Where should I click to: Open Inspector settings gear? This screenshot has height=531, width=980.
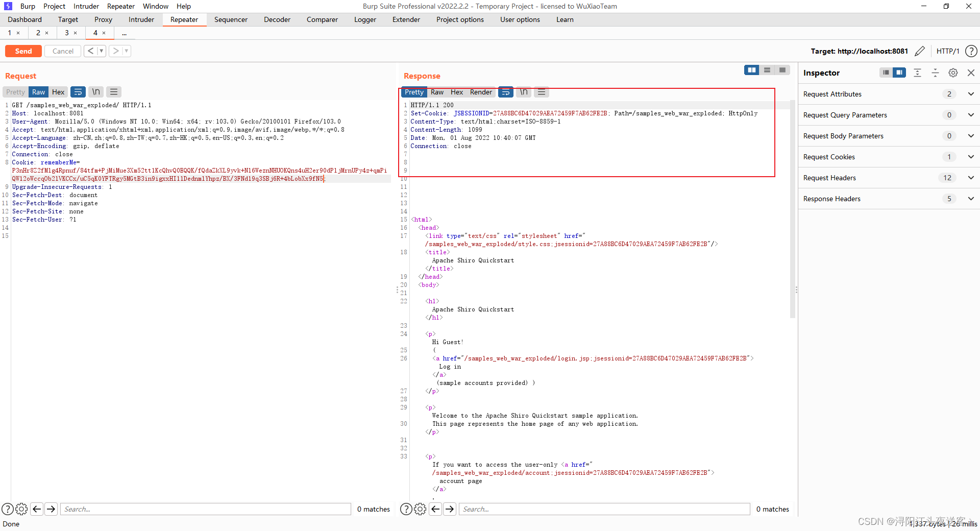point(953,73)
